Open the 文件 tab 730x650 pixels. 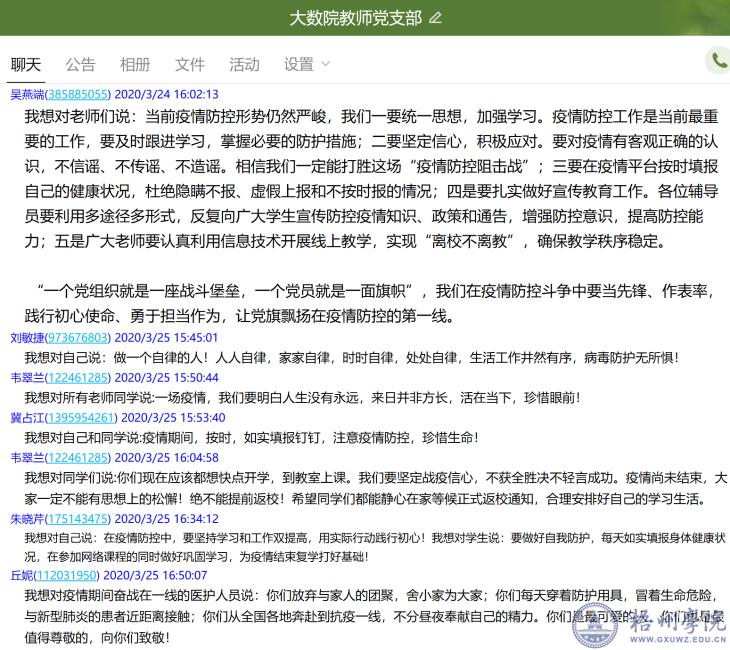189,64
